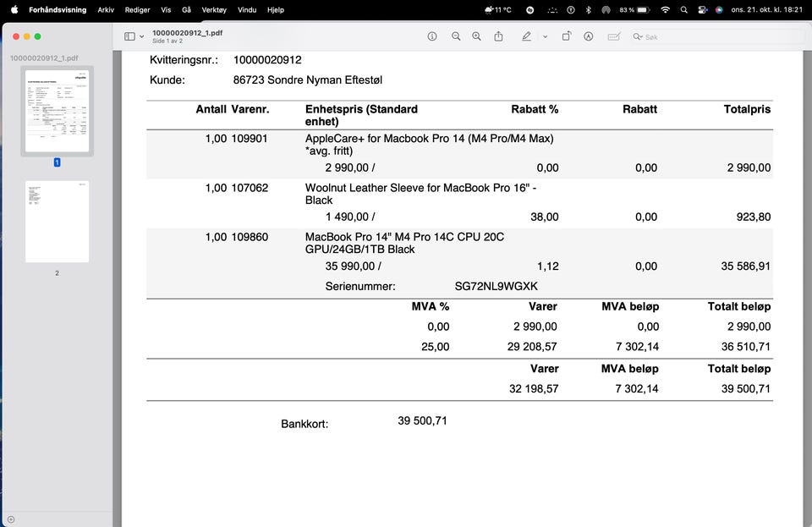The height and width of the screenshot is (527, 812).
Task: Click the Bankkort amount 39 500,71
Action: tap(422, 421)
